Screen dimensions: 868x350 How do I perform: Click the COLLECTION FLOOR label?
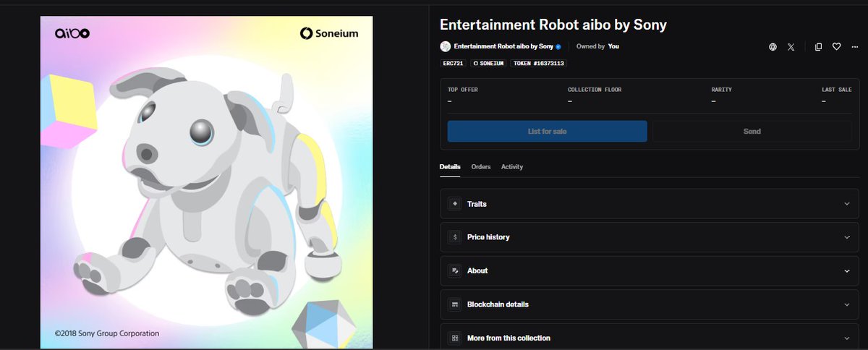[x=595, y=90]
